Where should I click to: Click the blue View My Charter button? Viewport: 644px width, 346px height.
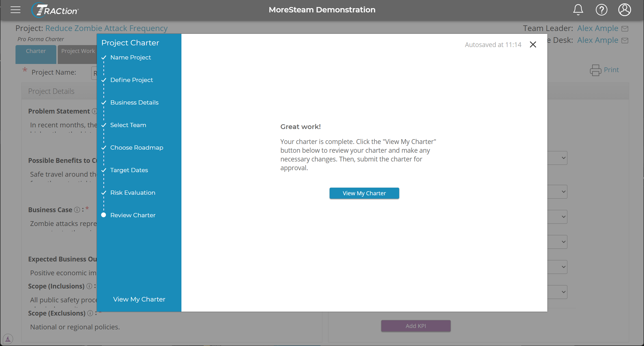coord(364,193)
